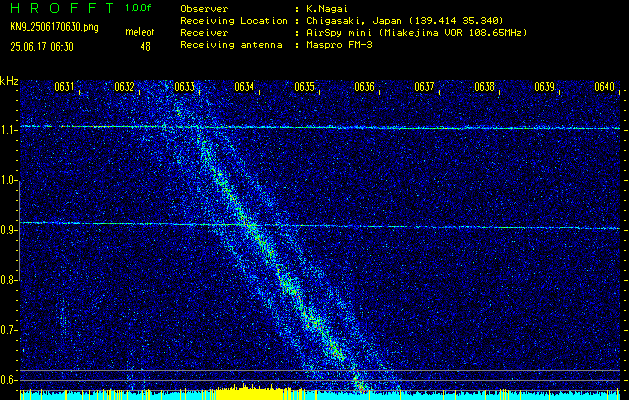The width and height of the screenshot is (629, 400).
Task: Click the 0632 time marker
Action: click(x=124, y=87)
